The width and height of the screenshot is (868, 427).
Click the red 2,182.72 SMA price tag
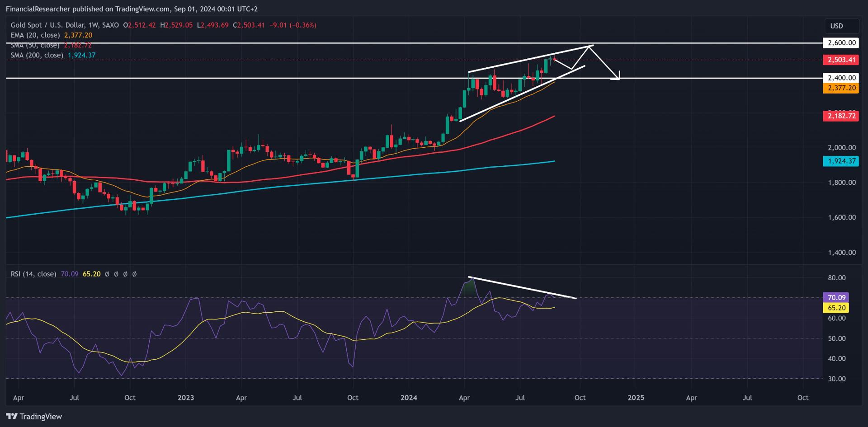click(841, 116)
